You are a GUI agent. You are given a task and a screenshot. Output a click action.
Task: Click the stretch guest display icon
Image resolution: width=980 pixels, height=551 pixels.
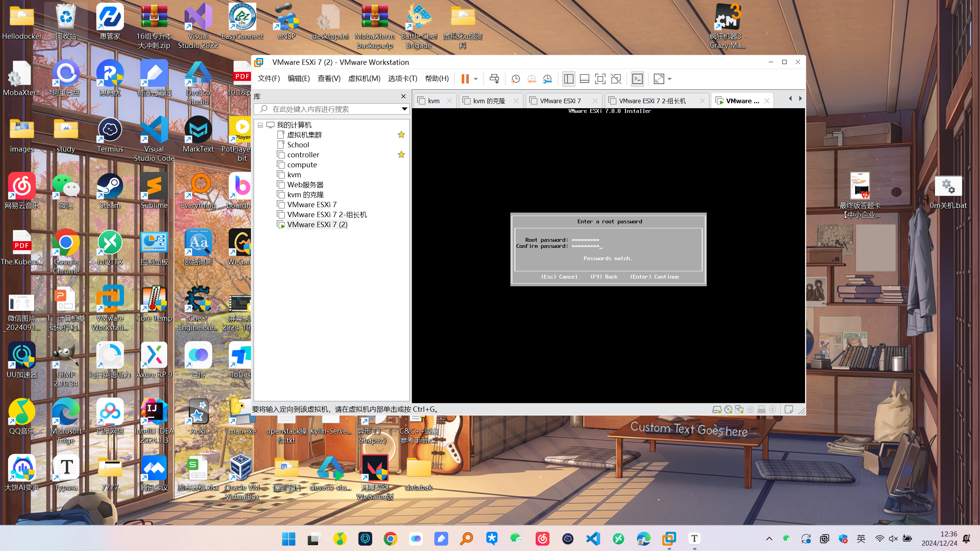point(659,79)
